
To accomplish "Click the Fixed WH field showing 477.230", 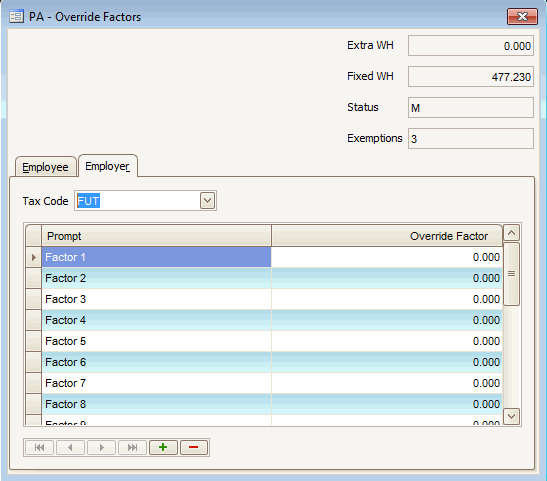I will 471,76.
